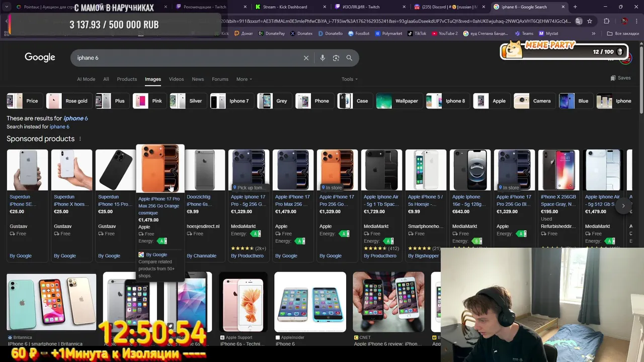Switch to the AI Mode tab
Viewport: 644px width, 362px height.
coord(86,79)
